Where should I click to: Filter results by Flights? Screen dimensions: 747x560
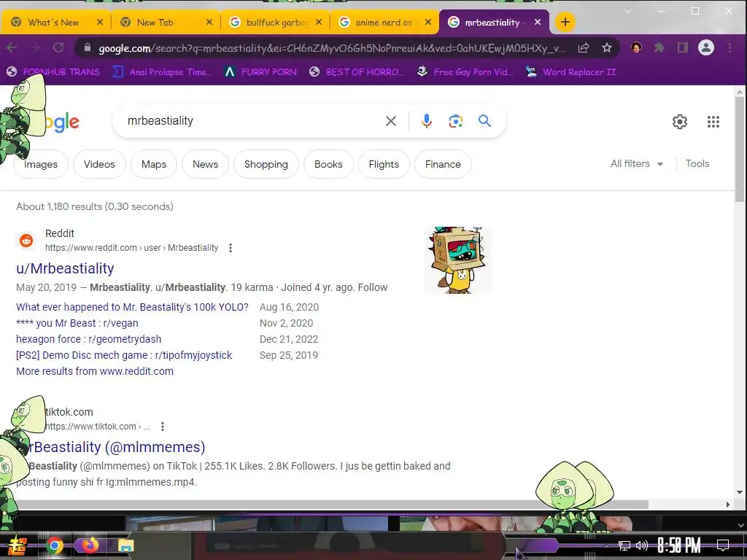click(384, 164)
